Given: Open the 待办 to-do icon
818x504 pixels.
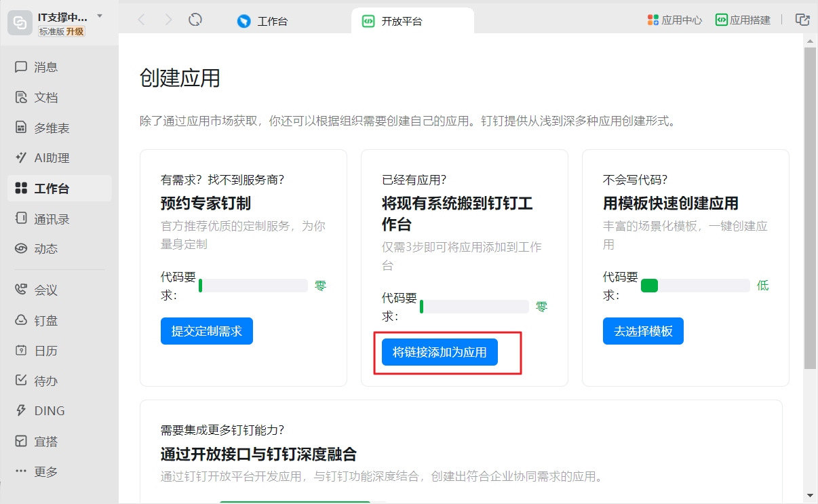Looking at the screenshot, I should [21, 381].
